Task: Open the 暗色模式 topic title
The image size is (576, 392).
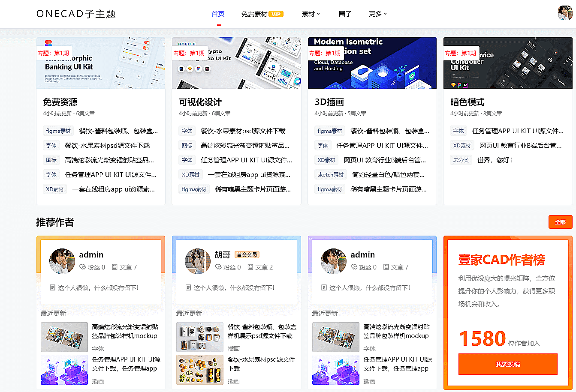Action: click(467, 102)
